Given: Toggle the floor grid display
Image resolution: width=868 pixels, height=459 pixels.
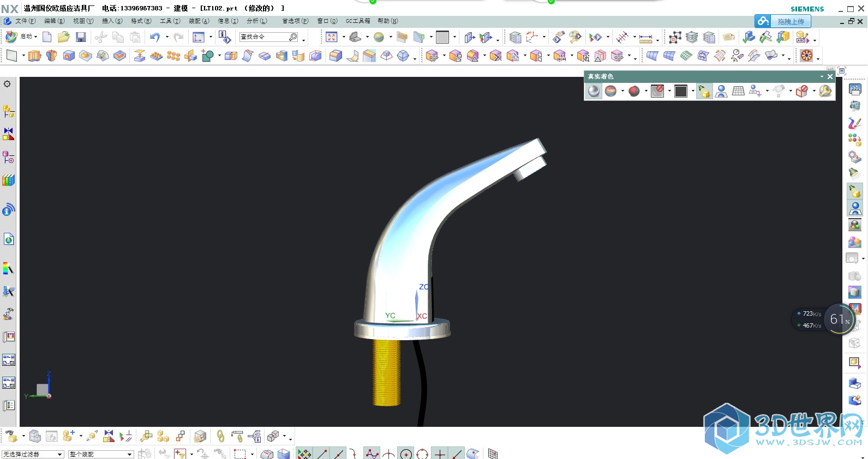Looking at the screenshot, I should click(738, 91).
